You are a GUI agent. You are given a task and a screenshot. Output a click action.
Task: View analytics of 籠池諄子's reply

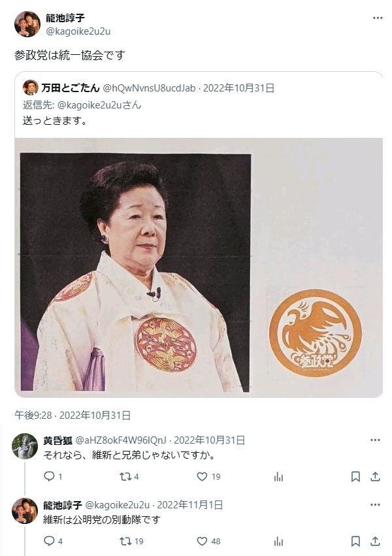pos(278,542)
